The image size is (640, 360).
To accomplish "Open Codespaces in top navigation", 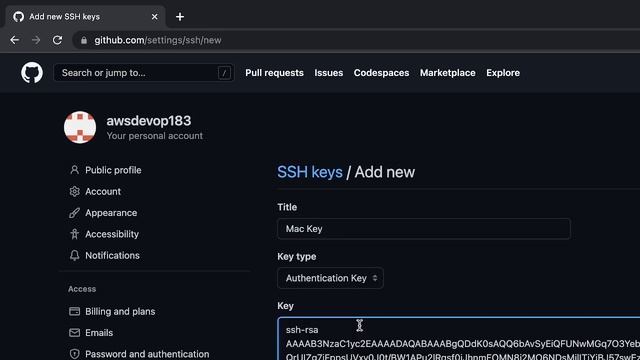I will pyautogui.click(x=381, y=73).
